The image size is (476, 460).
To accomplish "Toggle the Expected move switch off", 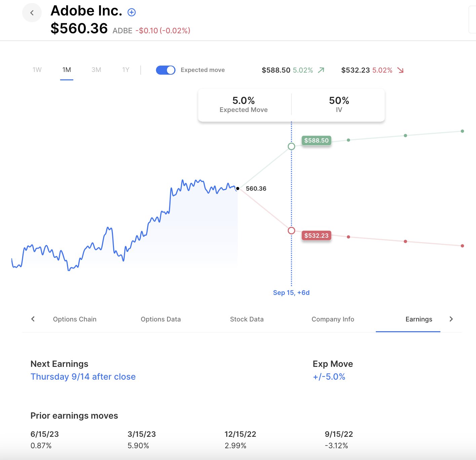I will click(x=165, y=70).
